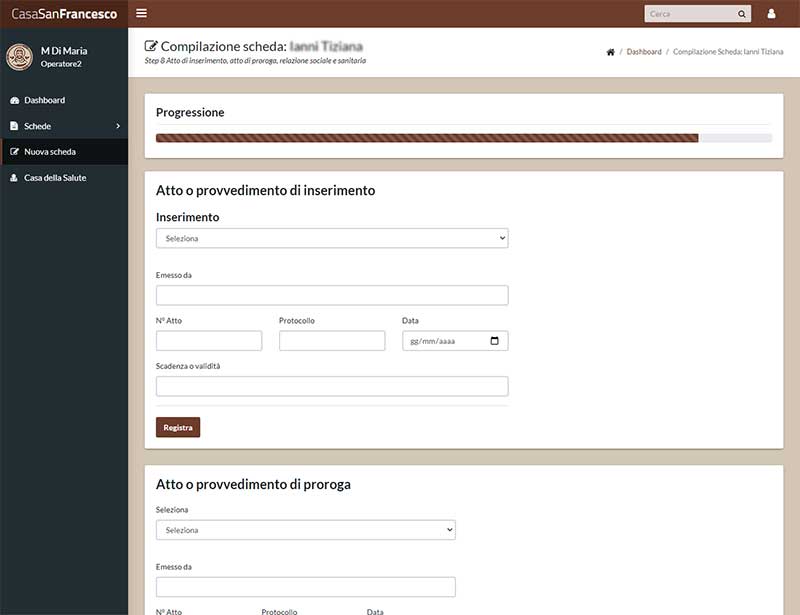Open the Inserimento Seleziona dropdown
The image size is (800, 615).
332,238
